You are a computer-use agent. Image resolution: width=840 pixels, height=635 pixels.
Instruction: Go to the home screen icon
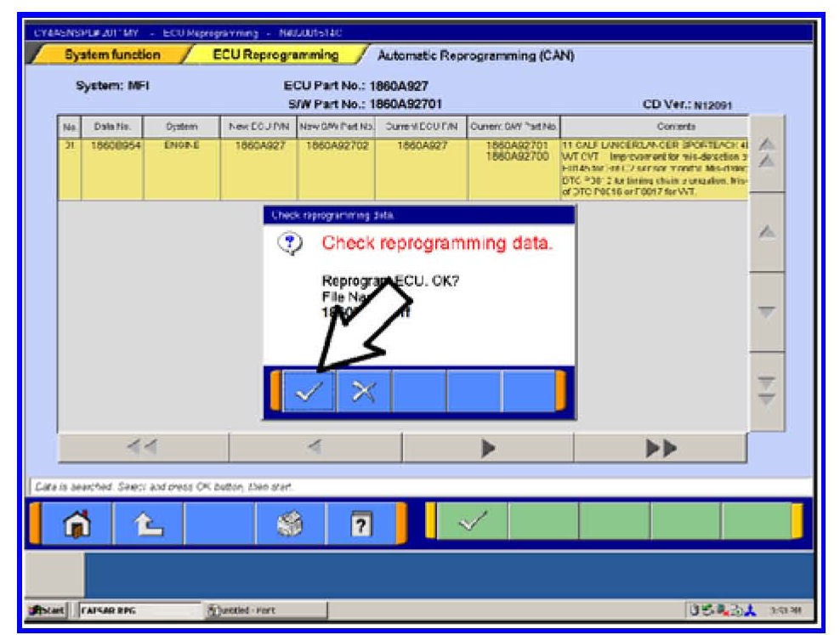point(75,524)
